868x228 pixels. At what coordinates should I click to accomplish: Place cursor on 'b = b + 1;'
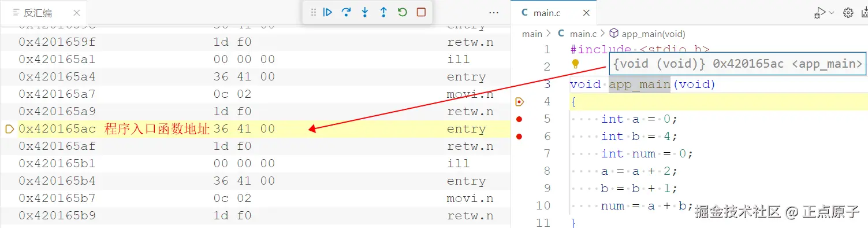[639, 189]
